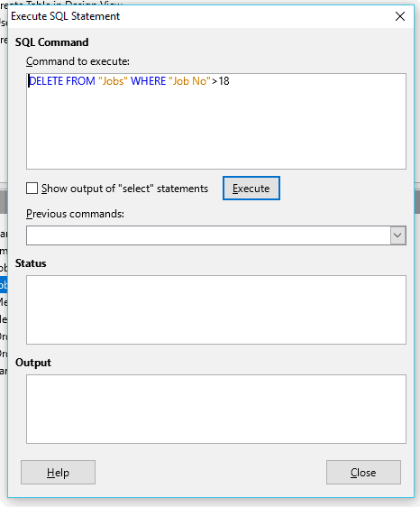Click inside the Output text box
The width and height of the screenshot is (420, 507).
tap(216, 409)
